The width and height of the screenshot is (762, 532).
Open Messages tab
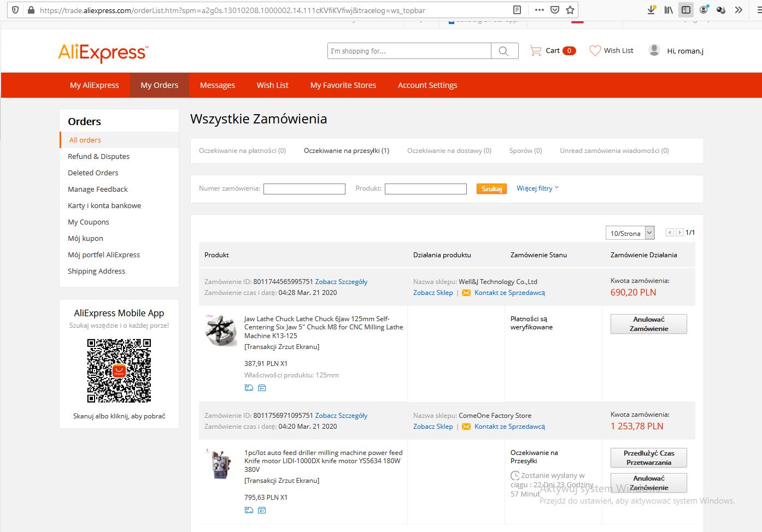tap(218, 85)
